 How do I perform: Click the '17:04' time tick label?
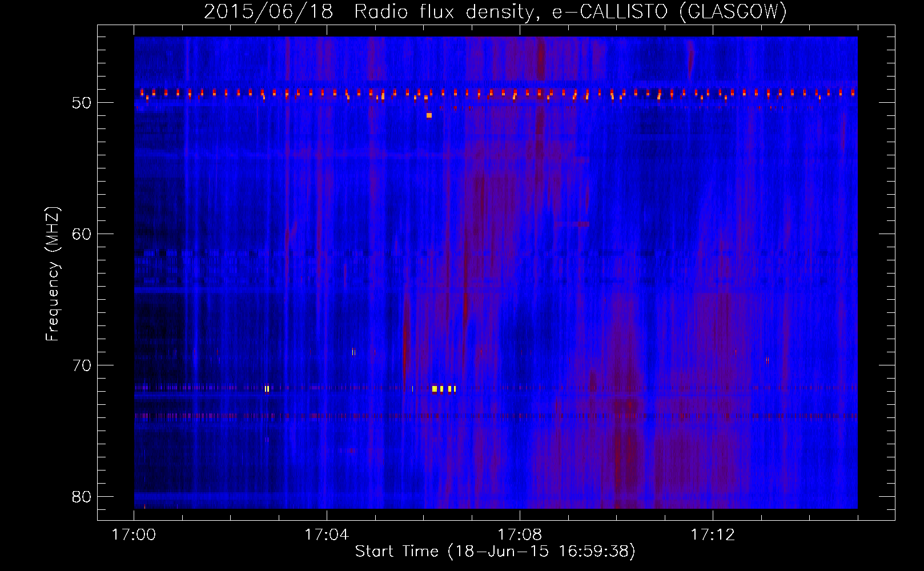(x=327, y=534)
